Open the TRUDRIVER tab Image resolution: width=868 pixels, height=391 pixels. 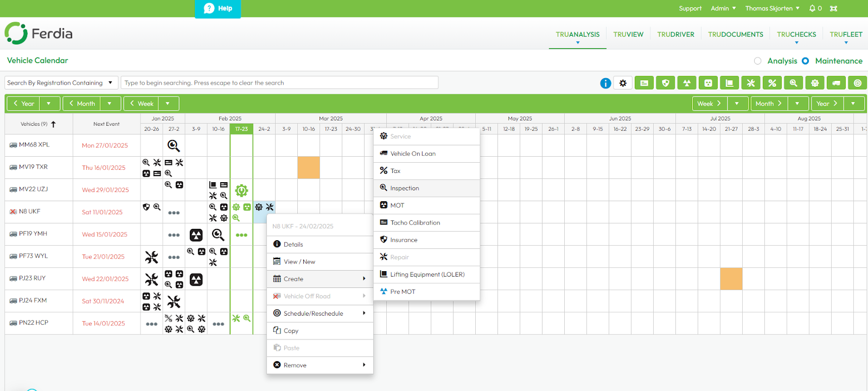pos(675,34)
